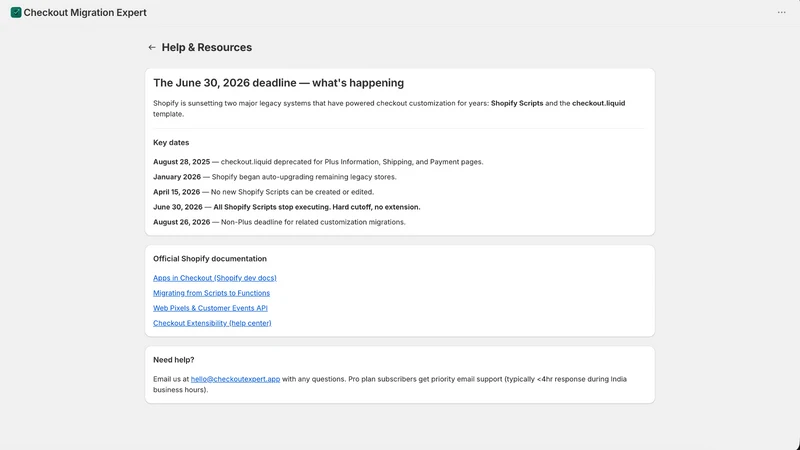Click the August 28, 2025 date entry
Screen dimensions: 800x450
pos(318,162)
